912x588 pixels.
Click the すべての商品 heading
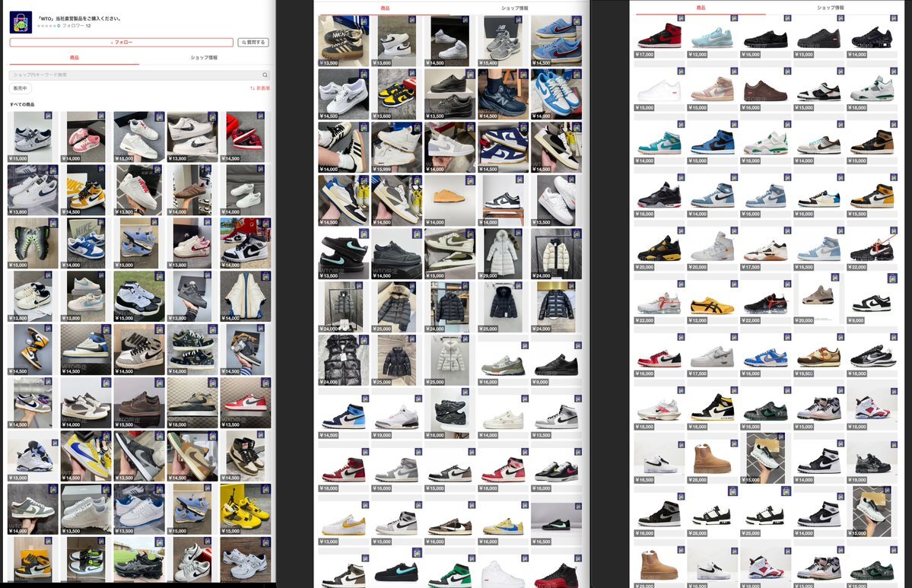[x=22, y=105]
